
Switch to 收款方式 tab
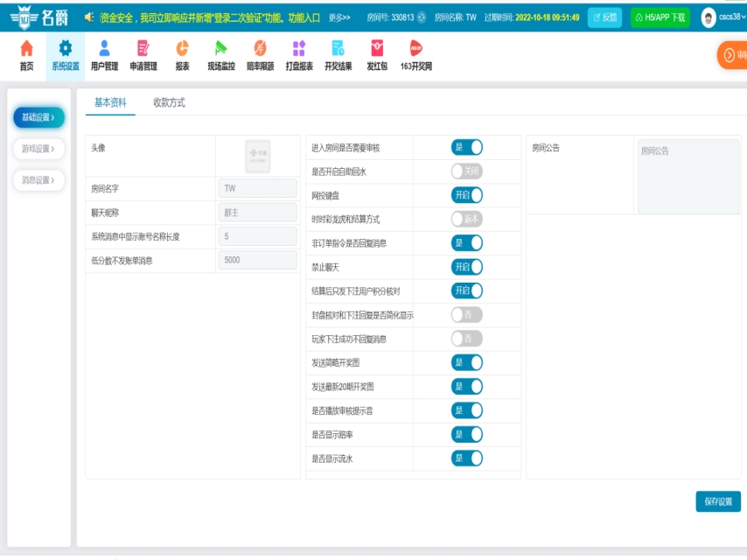click(169, 102)
